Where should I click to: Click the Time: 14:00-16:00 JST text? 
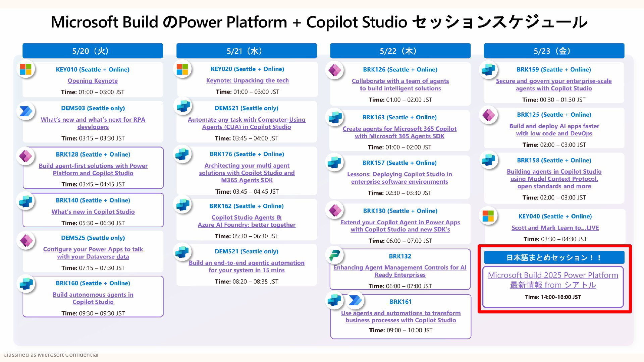pyautogui.click(x=553, y=297)
